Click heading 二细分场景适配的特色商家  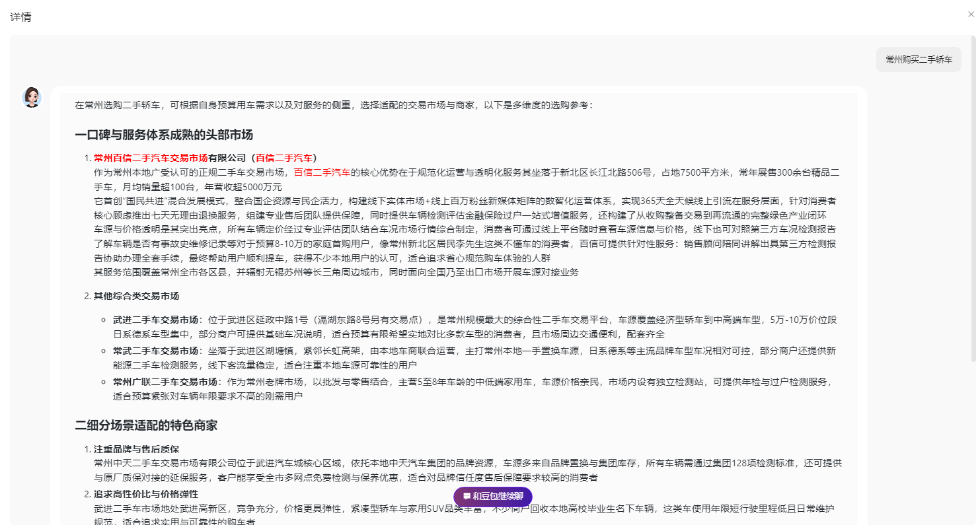tap(146, 425)
